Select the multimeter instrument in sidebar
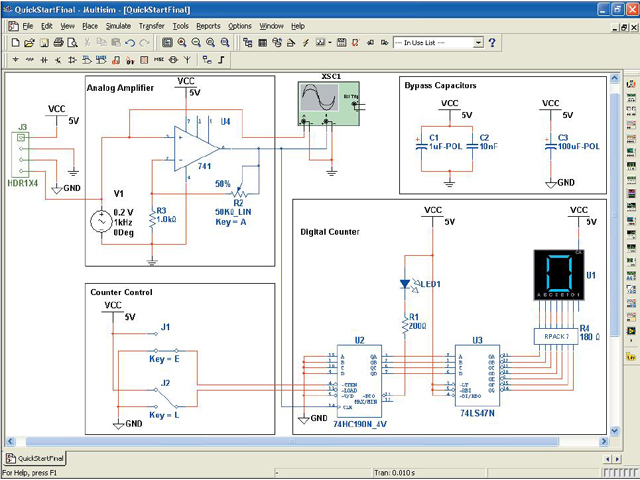This screenshot has width=640, height=480. (631, 84)
